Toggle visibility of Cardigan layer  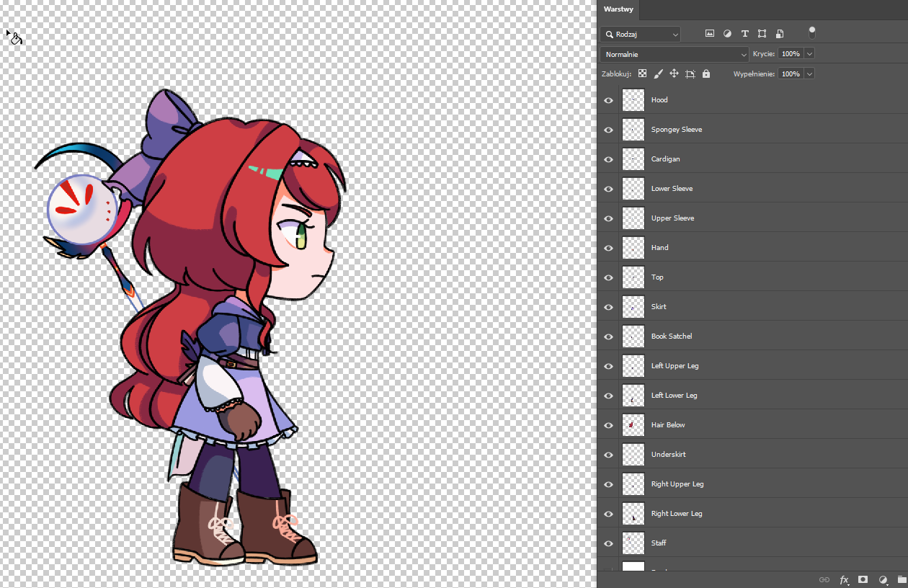pyautogui.click(x=609, y=159)
